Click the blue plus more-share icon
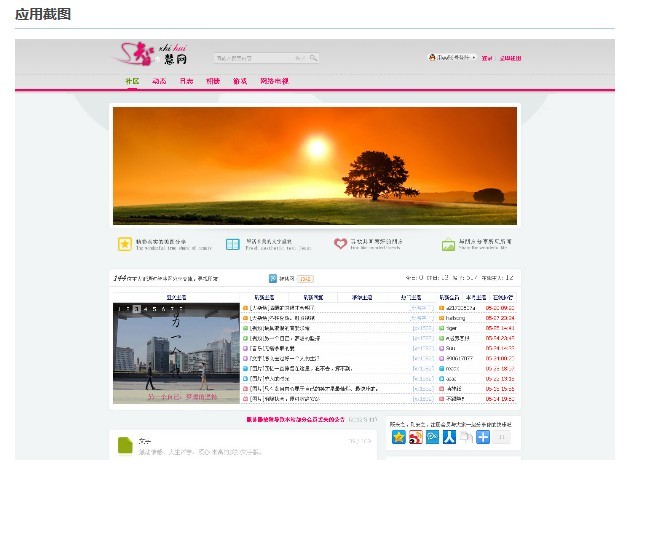Screen dimensions: 648x533 coord(483,437)
